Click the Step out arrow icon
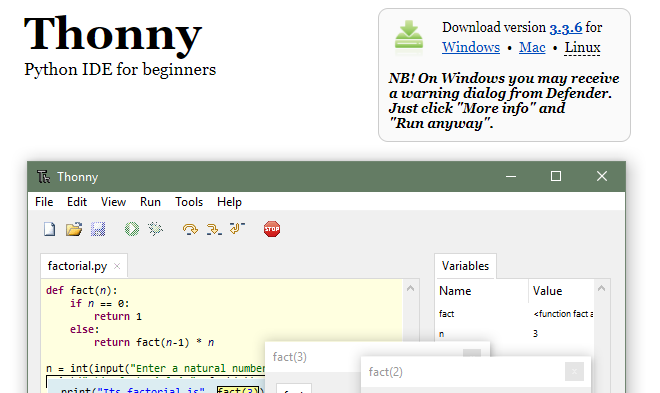This screenshot has width=660, height=393. coord(237,228)
